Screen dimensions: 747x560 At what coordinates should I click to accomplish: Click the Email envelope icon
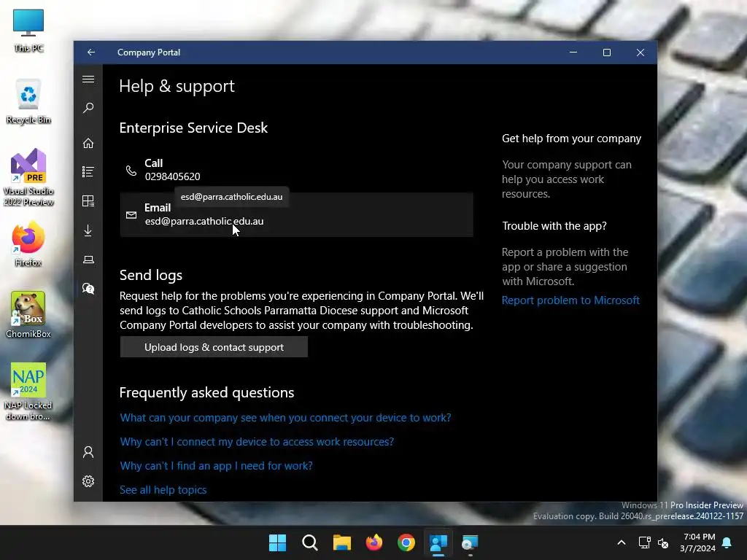(131, 215)
